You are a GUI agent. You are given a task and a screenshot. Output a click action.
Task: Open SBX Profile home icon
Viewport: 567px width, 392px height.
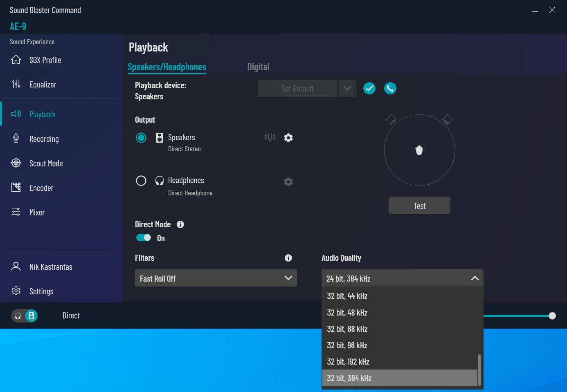[x=16, y=60]
